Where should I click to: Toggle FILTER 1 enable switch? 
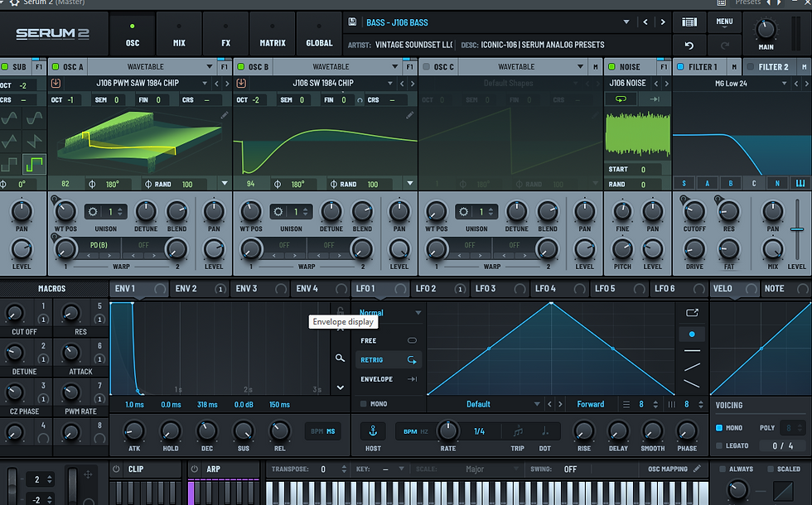[680, 67]
